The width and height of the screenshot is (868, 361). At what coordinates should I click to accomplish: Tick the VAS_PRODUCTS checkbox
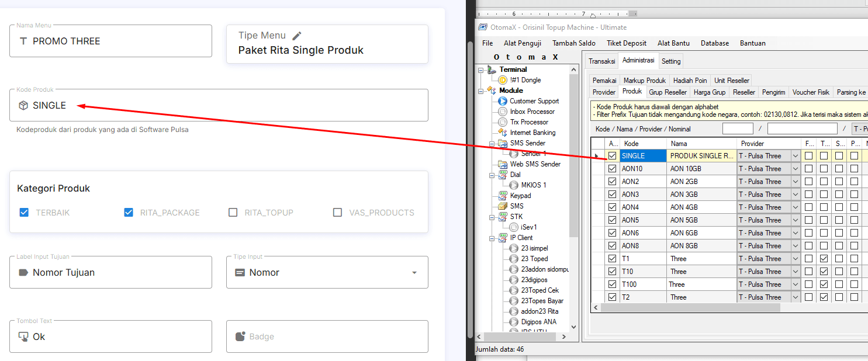(337, 213)
